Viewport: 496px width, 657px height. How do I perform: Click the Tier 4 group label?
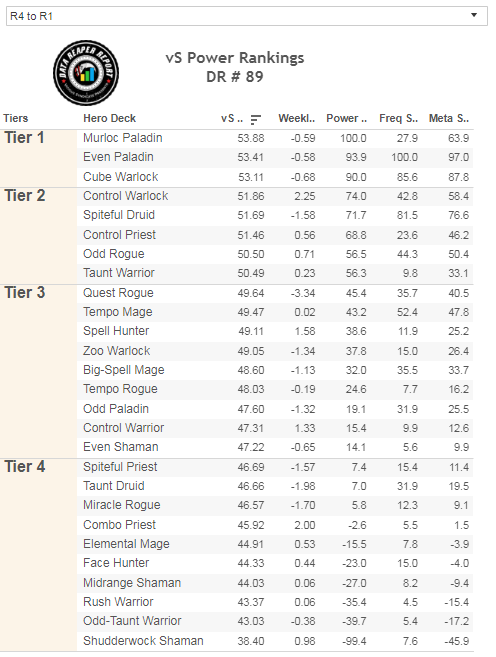coord(25,466)
